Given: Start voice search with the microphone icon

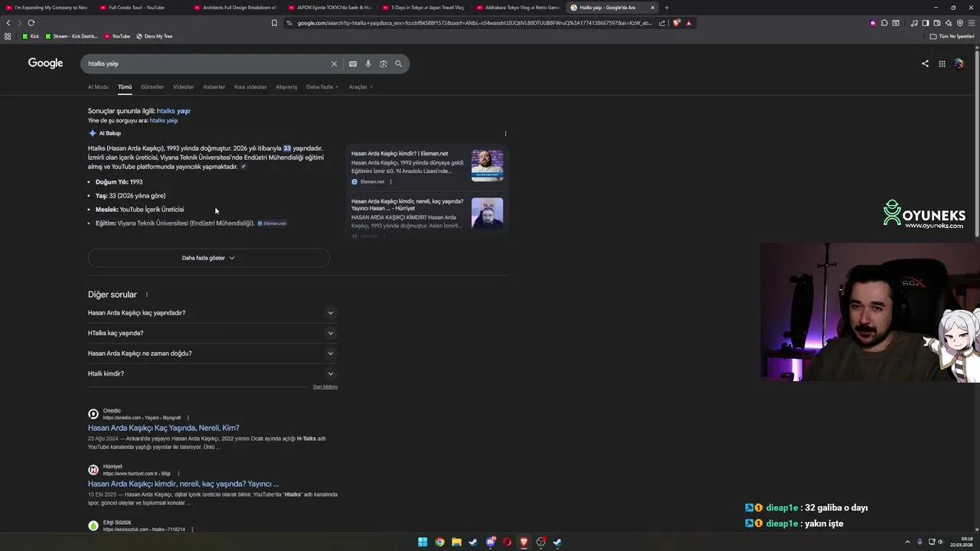Looking at the screenshot, I should coord(368,64).
